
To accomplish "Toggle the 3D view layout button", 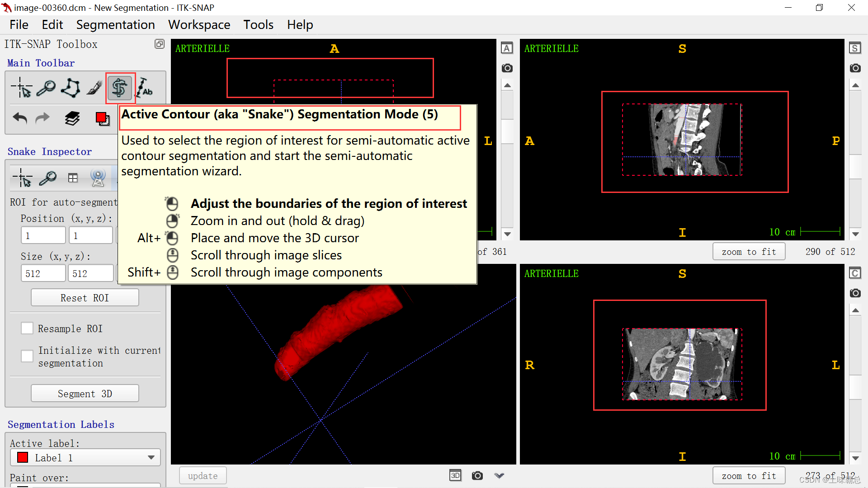I will click(x=455, y=475).
